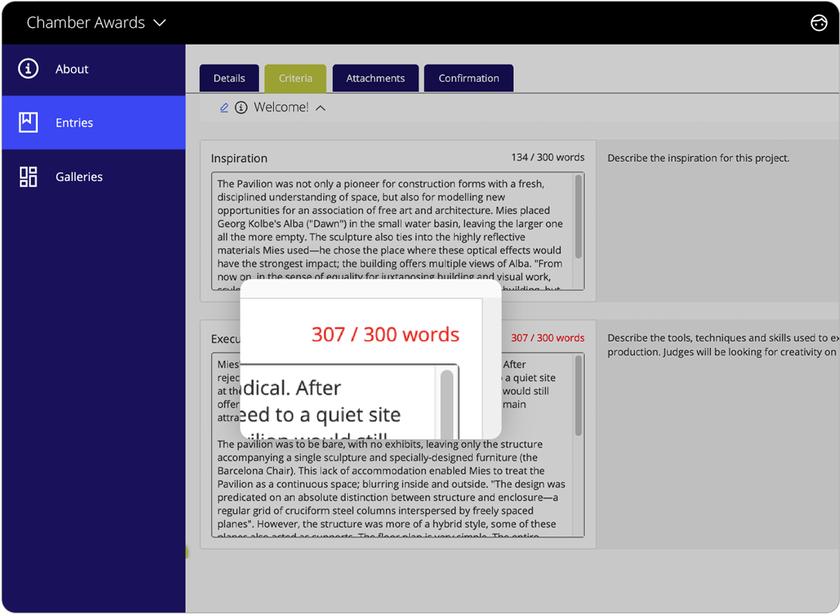Open the Entries section from the sidebar
Screen dimensions: 840x616
(x=74, y=122)
